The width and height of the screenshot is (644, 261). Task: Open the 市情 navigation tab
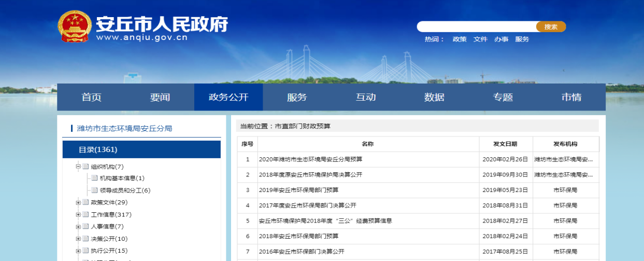[571, 97]
